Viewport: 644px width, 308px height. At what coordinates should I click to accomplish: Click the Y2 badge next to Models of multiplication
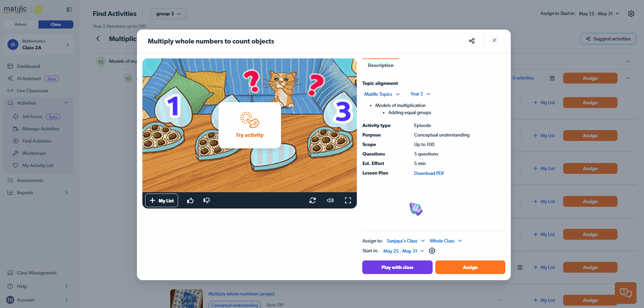pos(101,61)
